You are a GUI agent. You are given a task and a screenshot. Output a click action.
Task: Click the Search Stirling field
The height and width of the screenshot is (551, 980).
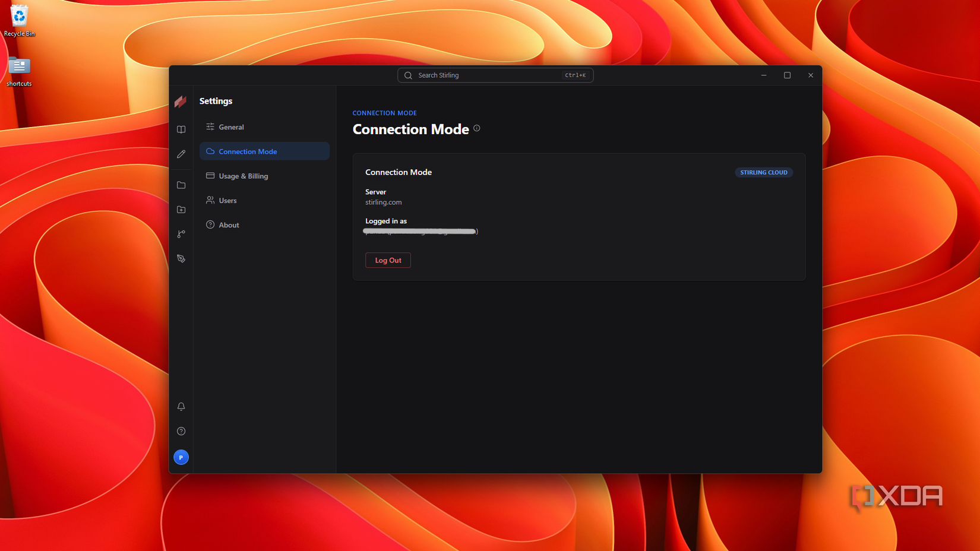pos(495,75)
